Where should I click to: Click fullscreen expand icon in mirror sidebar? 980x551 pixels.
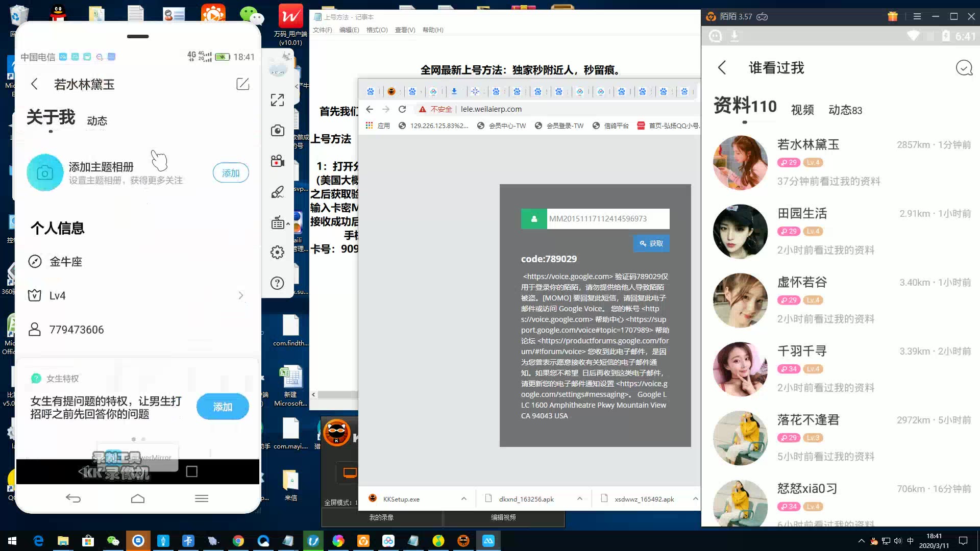[x=277, y=100]
